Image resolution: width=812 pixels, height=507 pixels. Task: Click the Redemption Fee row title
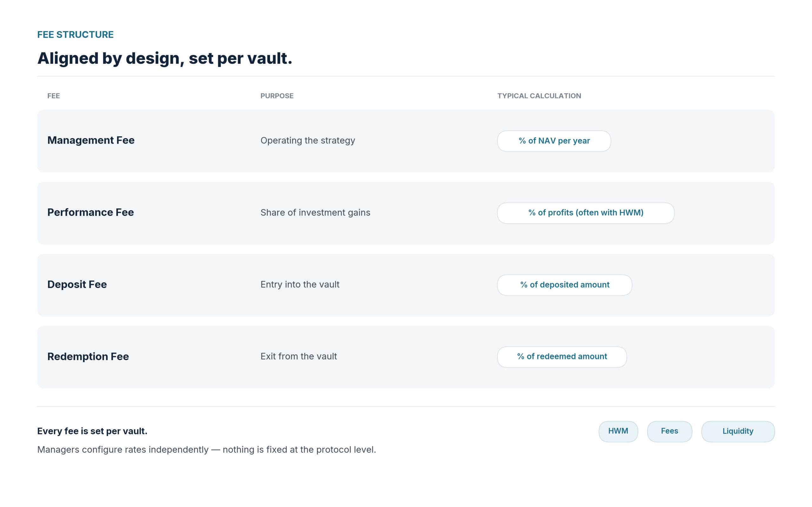(x=88, y=356)
